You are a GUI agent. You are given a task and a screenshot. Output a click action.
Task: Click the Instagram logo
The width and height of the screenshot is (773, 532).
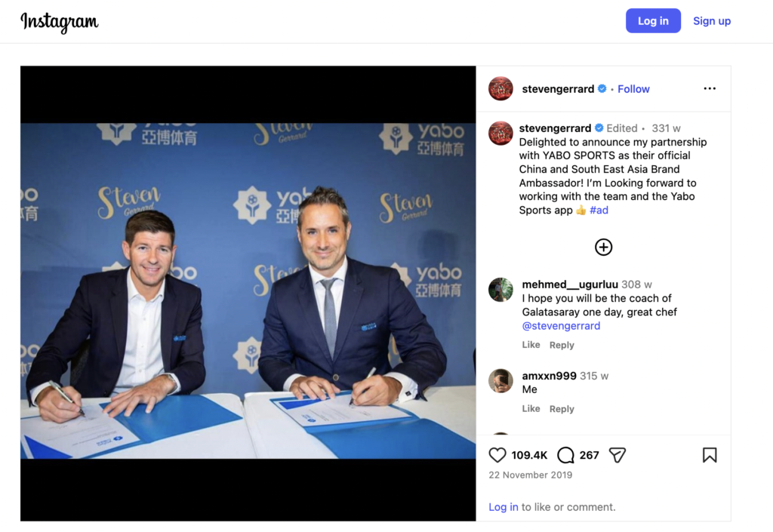coord(59,22)
